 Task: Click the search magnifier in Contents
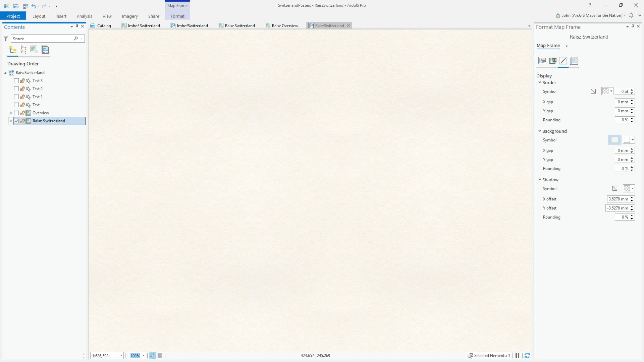click(76, 39)
